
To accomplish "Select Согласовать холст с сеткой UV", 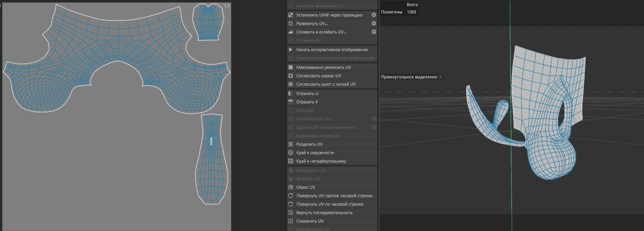I will click(x=332, y=84).
